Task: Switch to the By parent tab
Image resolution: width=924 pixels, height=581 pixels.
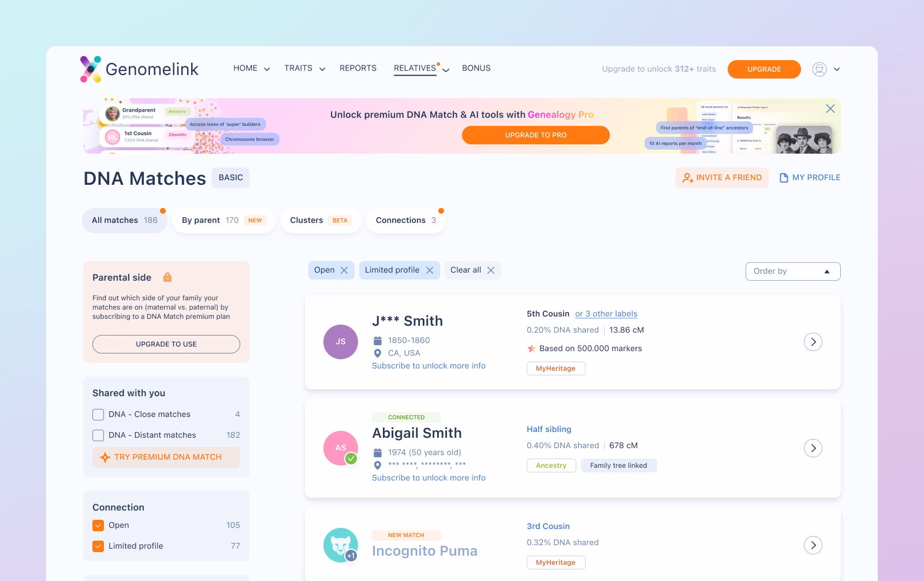Action: [x=224, y=221]
